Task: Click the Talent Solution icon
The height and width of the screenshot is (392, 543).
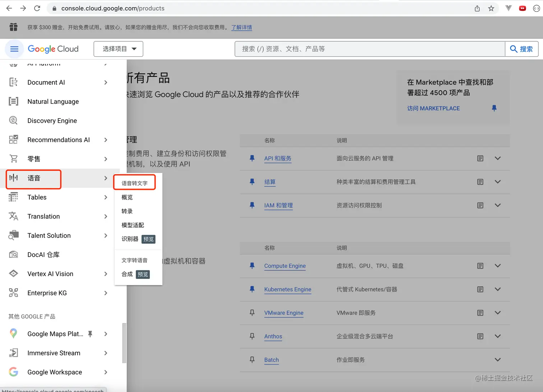Action: (13, 235)
